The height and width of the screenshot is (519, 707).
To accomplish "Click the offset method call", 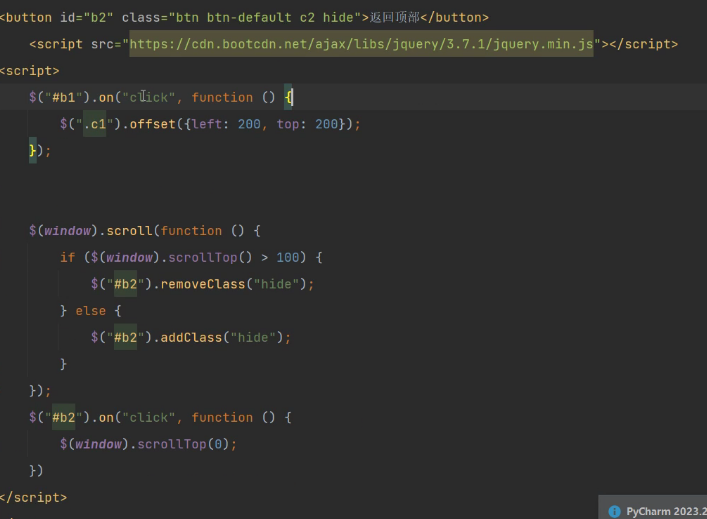I will [152, 124].
